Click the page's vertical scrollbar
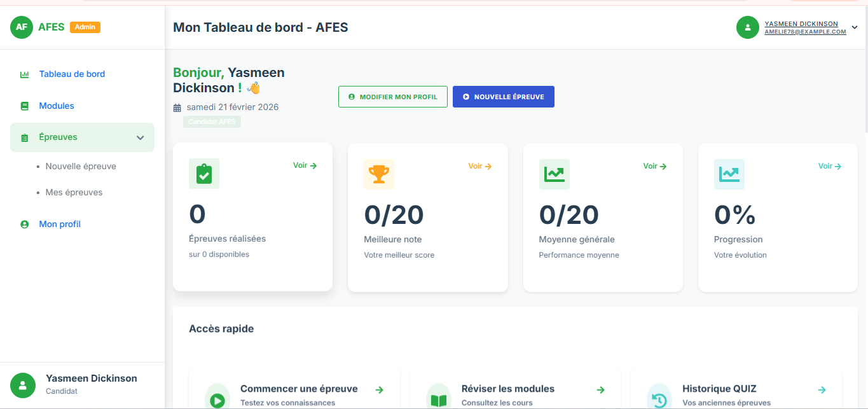The image size is (868, 409). 865,76
